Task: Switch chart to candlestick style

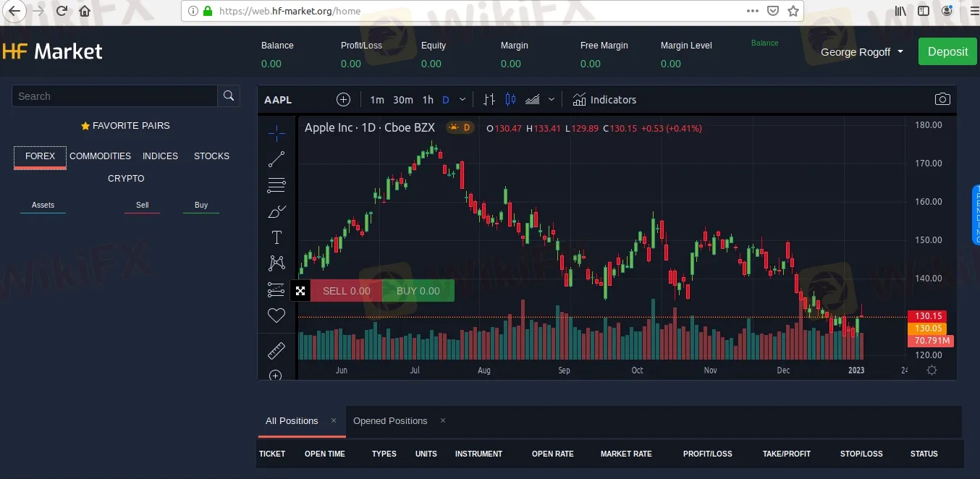Action: click(x=511, y=100)
